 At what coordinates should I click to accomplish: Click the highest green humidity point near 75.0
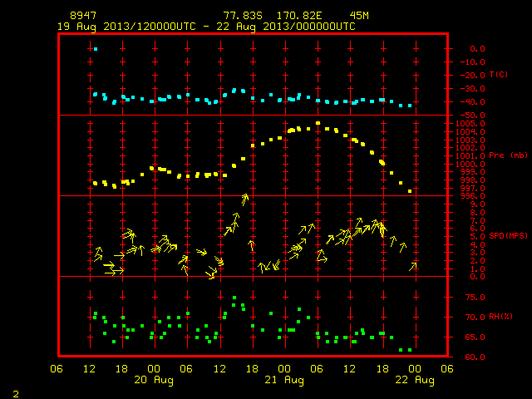point(234,298)
